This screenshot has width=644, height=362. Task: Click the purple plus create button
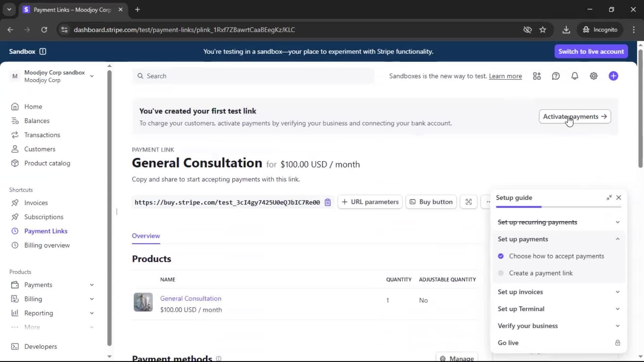point(613,76)
